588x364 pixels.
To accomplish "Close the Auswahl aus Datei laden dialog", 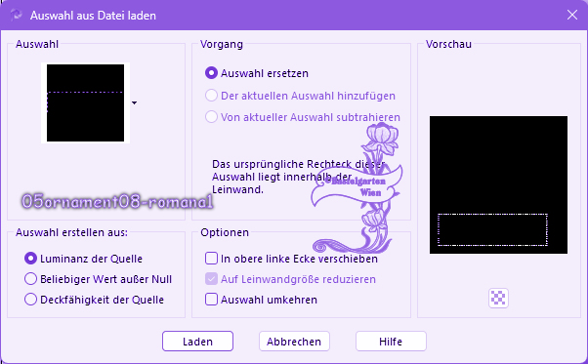I will click(x=571, y=15).
